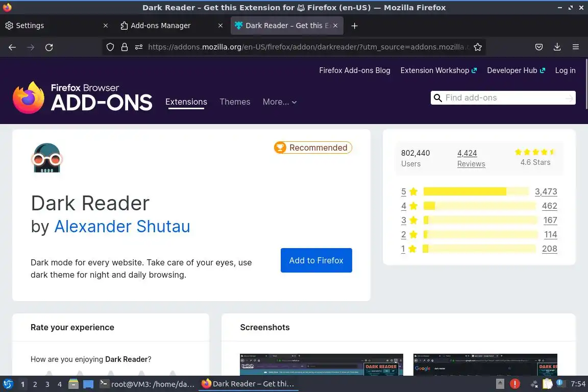Open the first Twitch screenshot thumbnail
This screenshot has width=588, height=392.
[x=322, y=364]
